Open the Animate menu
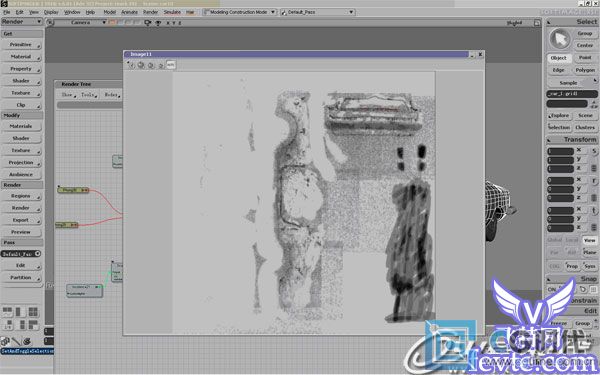The height and width of the screenshot is (375, 600). click(x=129, y=12)
